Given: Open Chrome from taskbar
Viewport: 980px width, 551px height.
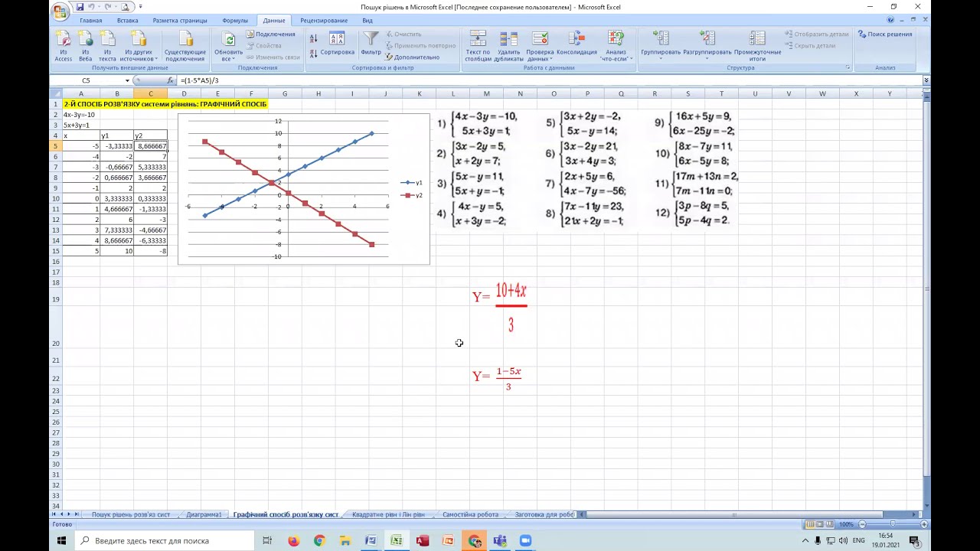Looking at the screenshot, I should click(319, 540).
